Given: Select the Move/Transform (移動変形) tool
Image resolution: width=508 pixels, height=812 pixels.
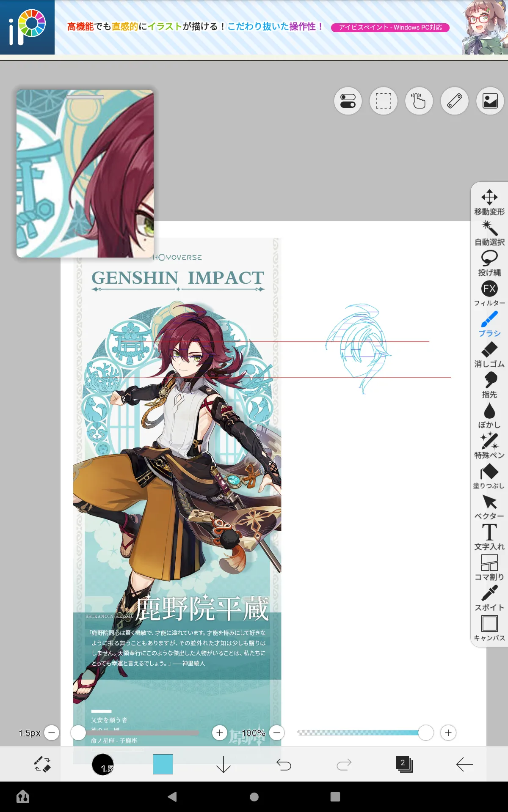Looking at the screenshot, I should 489,202.
